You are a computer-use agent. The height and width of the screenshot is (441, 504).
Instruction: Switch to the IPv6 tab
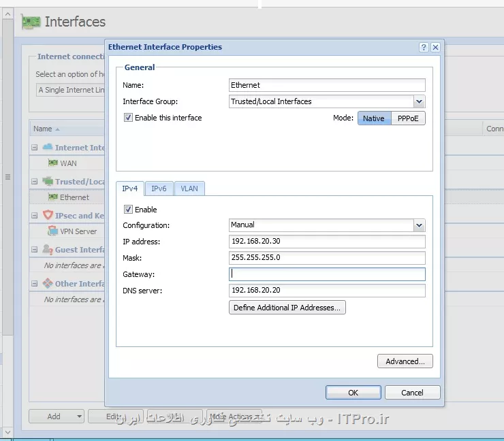[159, 189]
